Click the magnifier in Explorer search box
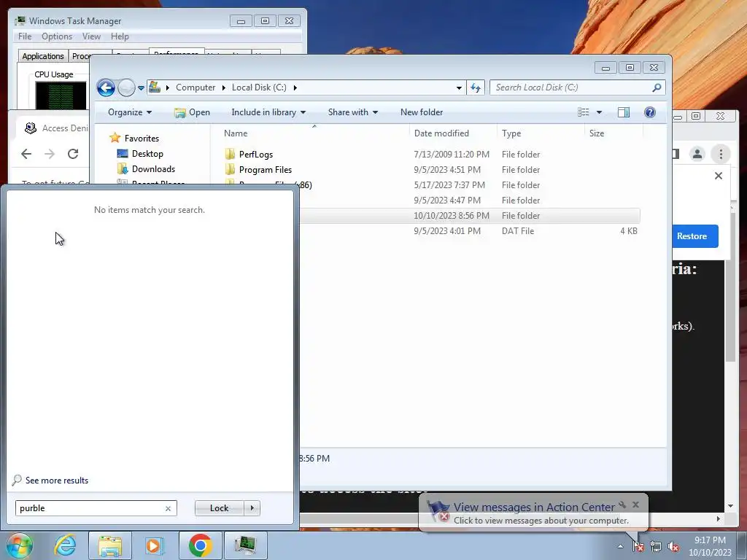This screenshot has width=747, height=560. (x=657, y=87)
